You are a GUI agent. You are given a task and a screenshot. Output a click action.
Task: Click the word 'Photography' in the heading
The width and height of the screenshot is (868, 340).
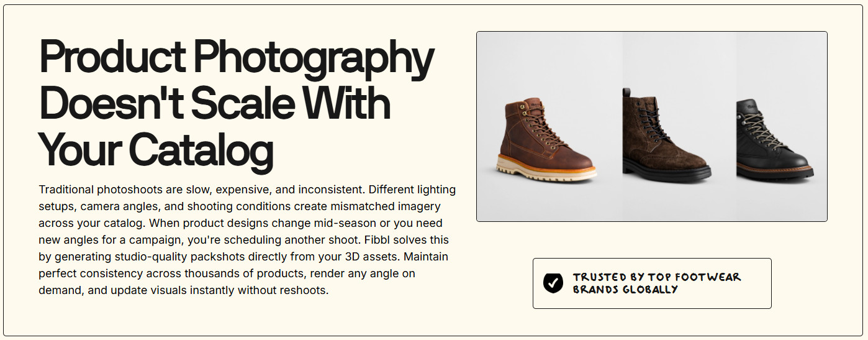point(314,58)
